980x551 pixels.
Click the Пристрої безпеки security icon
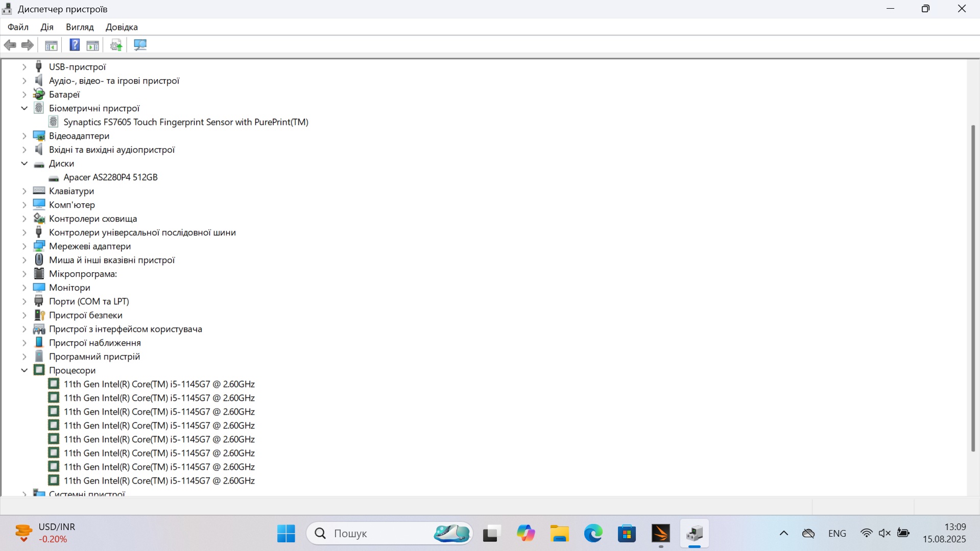point(39,315)
